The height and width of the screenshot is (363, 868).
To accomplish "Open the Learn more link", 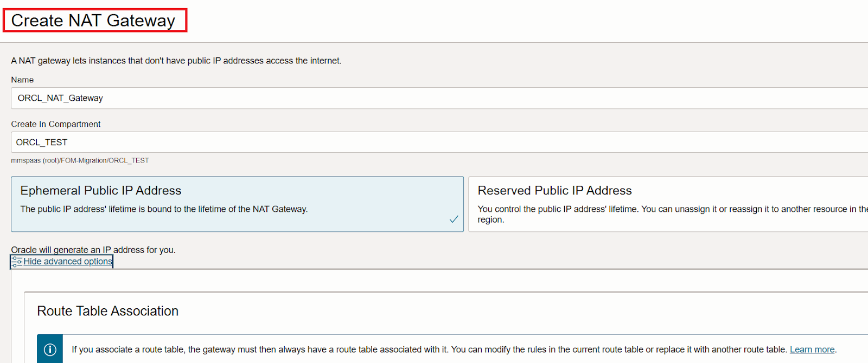I will point(812,349).
